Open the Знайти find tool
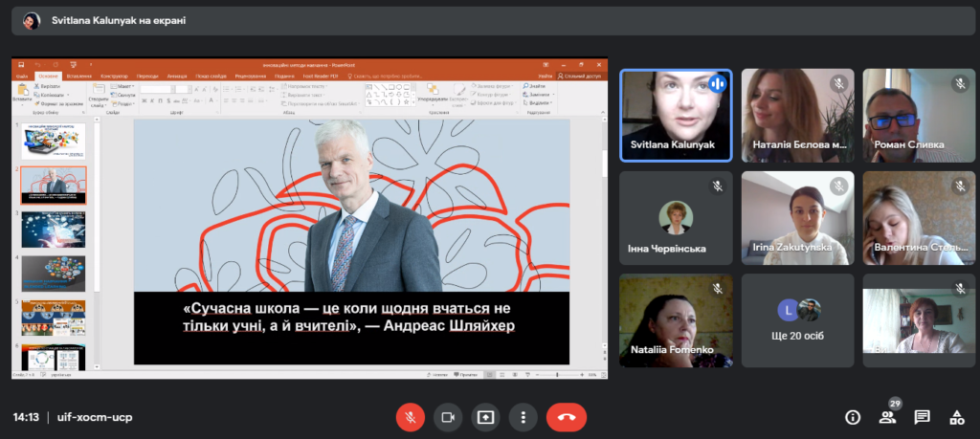Image resolution: width=980 pixels, height=439 pixels. pos(535,86)
